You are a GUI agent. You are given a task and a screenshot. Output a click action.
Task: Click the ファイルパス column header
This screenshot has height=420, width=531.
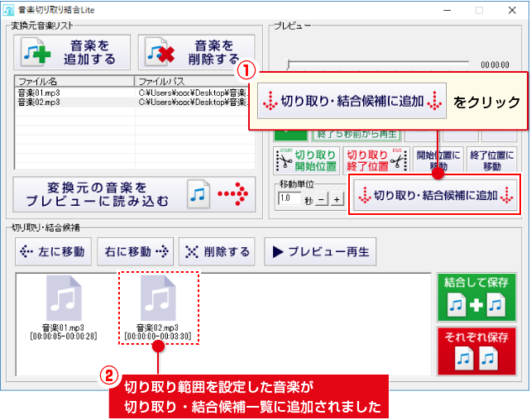tap(193, 81)
